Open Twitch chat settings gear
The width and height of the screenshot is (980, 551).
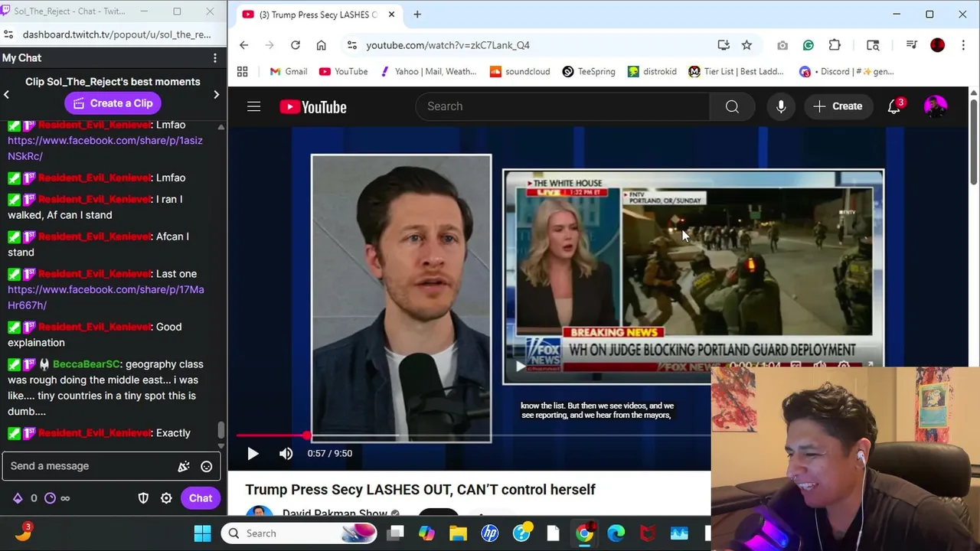pos(166,498)
